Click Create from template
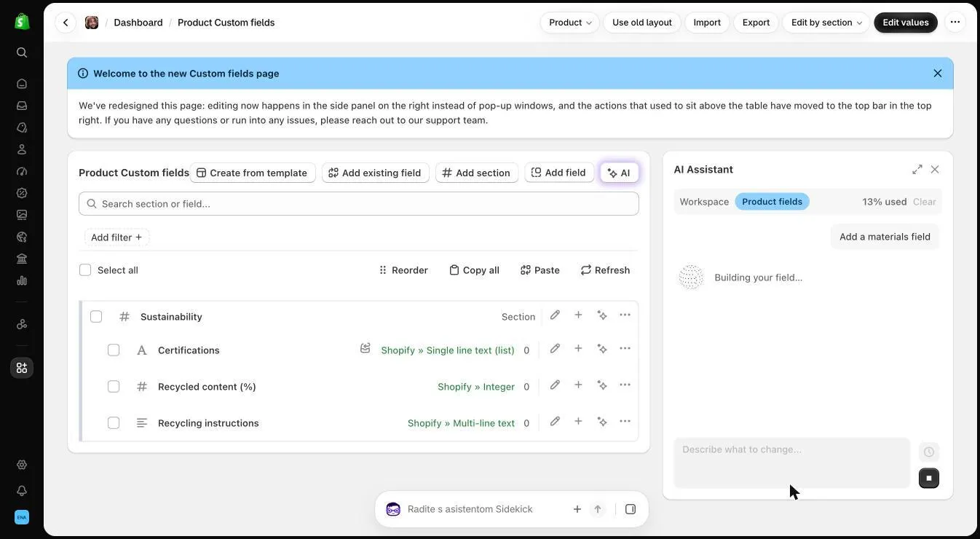The image size is (980, 539). coord(253,173)
